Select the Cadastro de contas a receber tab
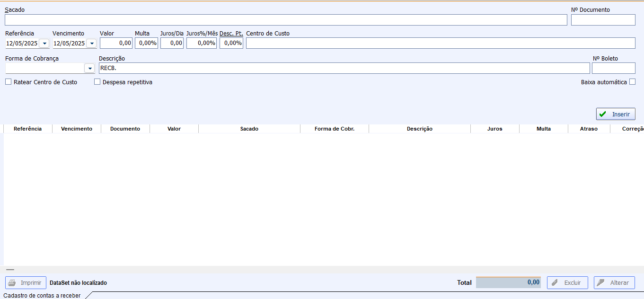 pyautogui.click(x=42, y=296)
